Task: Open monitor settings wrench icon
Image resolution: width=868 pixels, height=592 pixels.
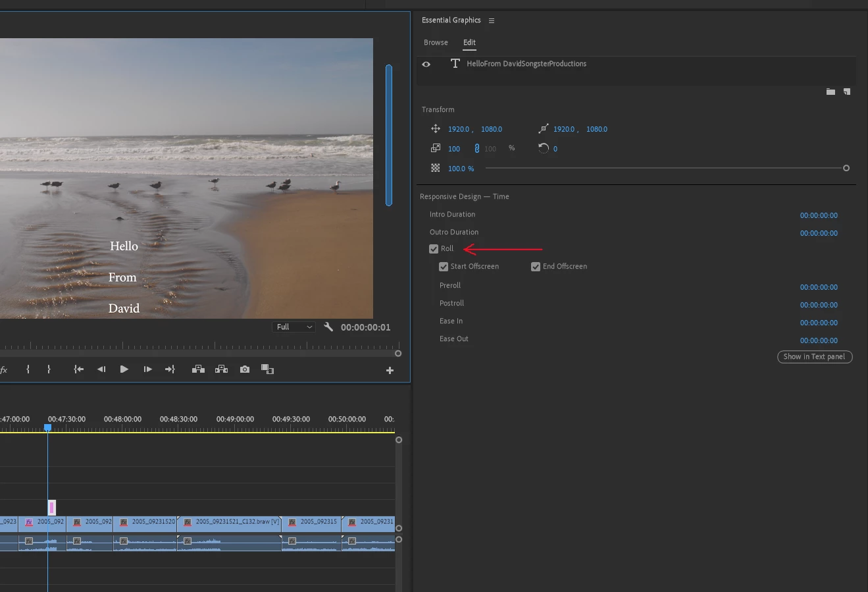Action: pos(328,327)
